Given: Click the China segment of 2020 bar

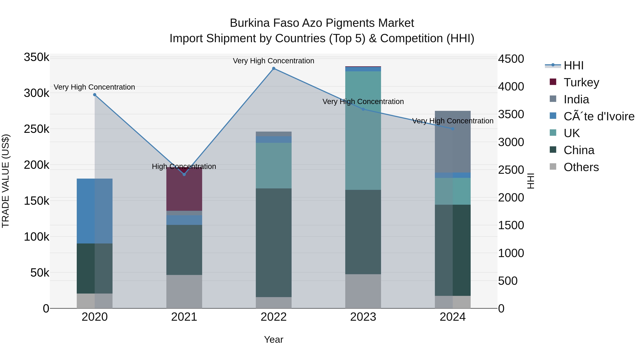Looking at the screenshot, I should 95,269.
